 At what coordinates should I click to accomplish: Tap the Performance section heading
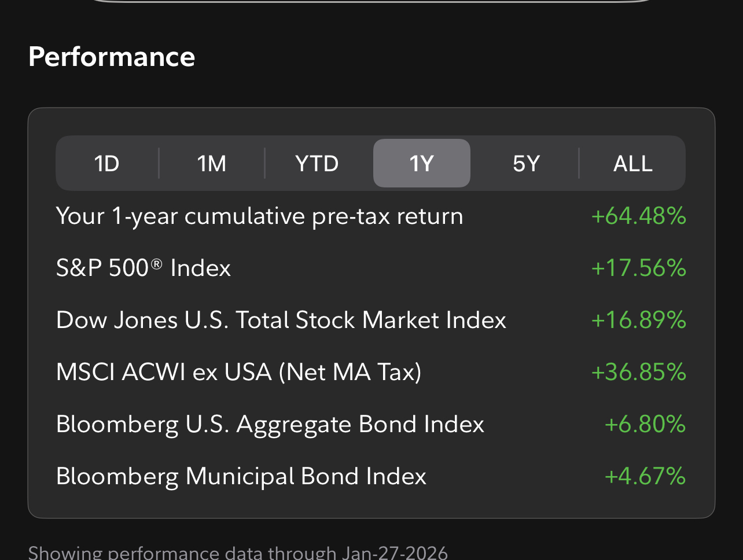tap(112, 57)
